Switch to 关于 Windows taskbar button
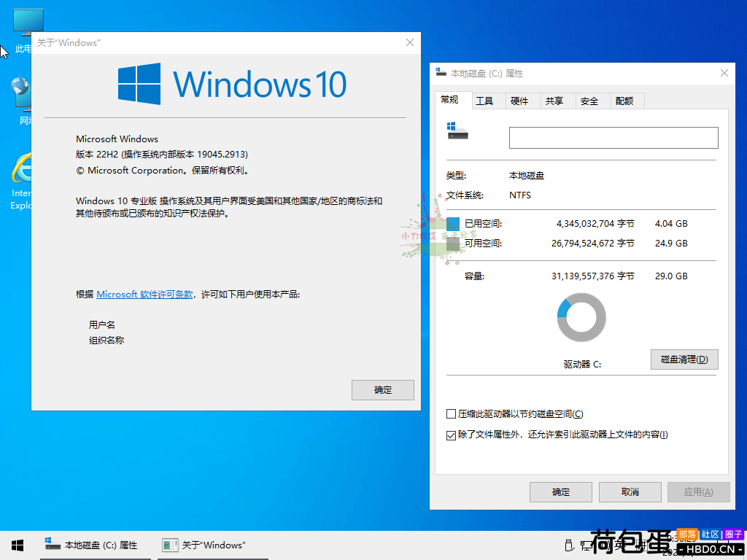747x560 pixels. pos(213,545)
